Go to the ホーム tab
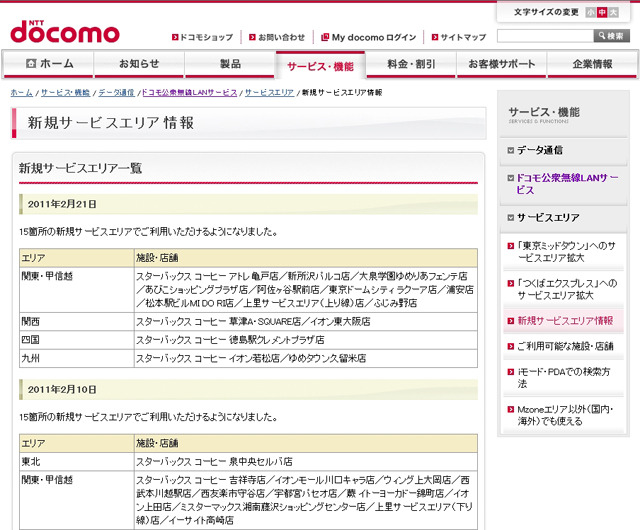 click(x=48, y=64)
